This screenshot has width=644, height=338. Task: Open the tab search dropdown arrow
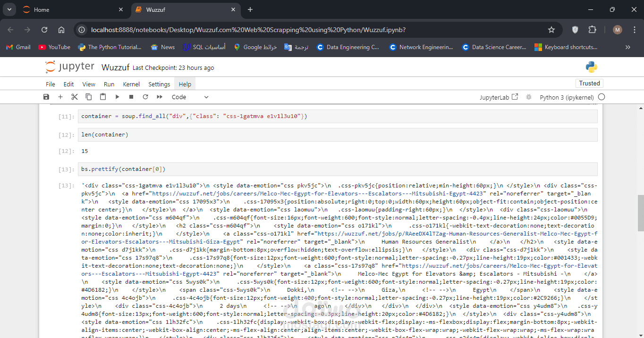coord(9,9)
